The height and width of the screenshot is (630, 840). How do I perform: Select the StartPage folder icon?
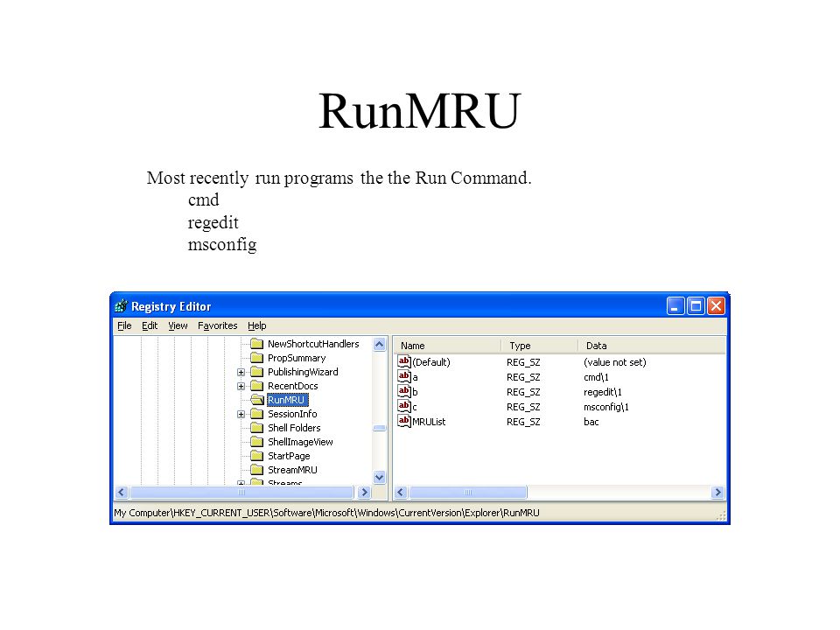(257, 456)
